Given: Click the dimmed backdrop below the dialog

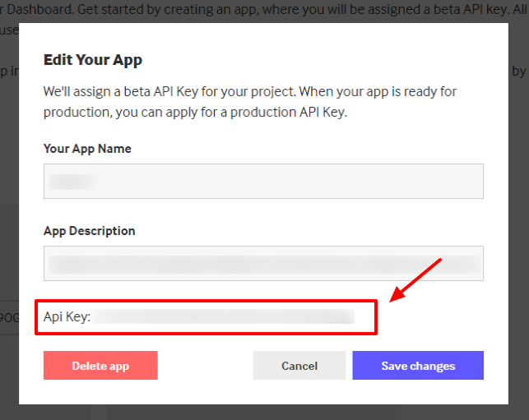Looking at the screenshot, I should click(263, 413).
